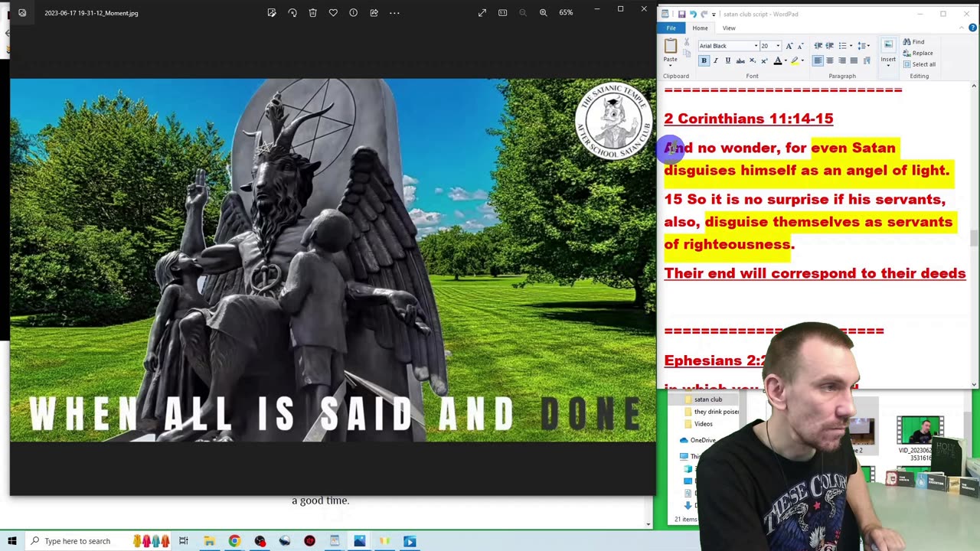Open the File menu in WordPad

click(x=671, y=28)
